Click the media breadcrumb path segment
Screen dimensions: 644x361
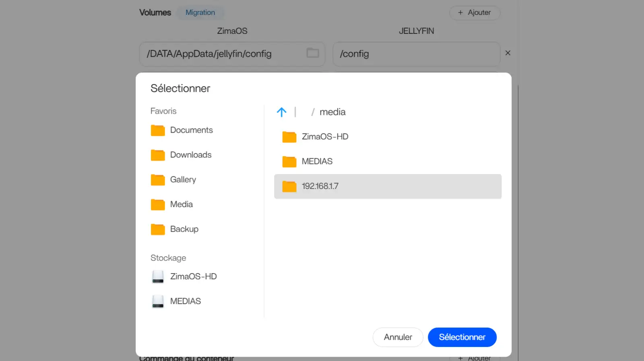click(x=332, y=112)
